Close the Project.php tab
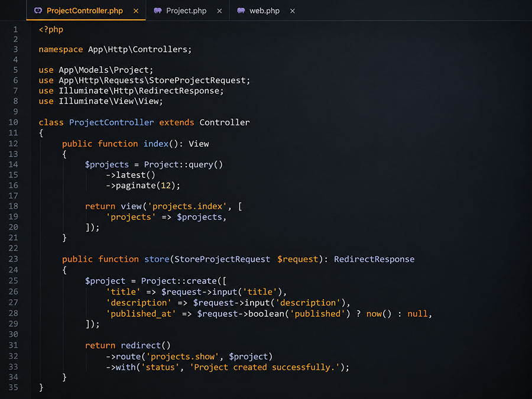 219,11
